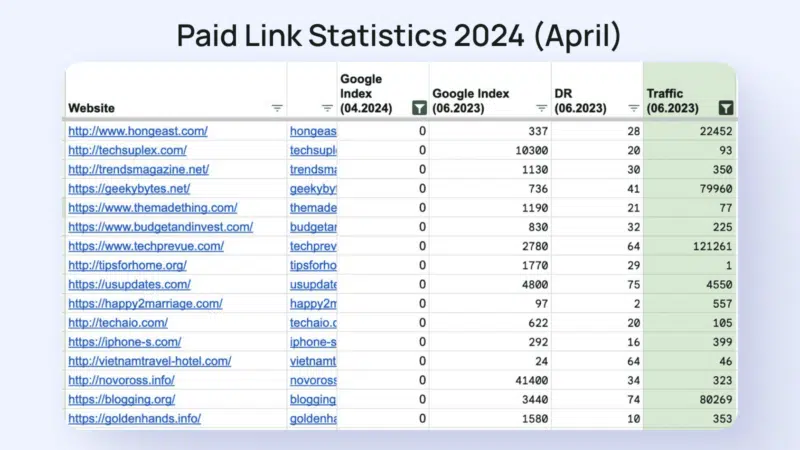Open the https://iphone-s.com/ link

point(124,342)
